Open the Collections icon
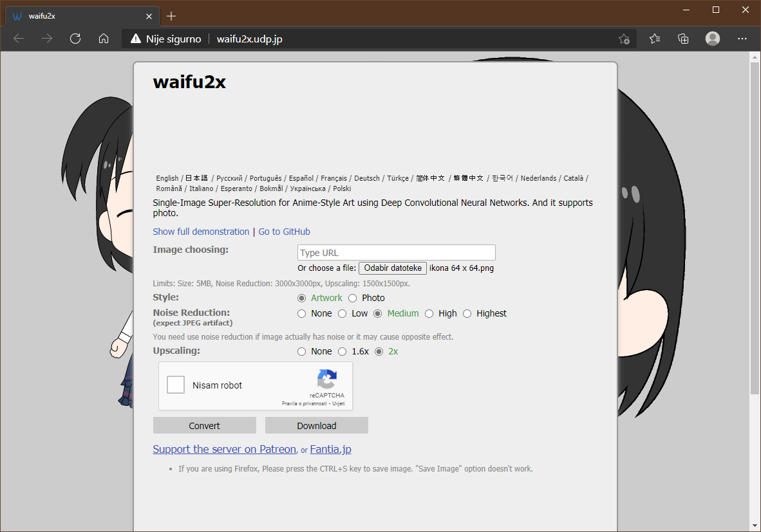Viewport: 761px width, 532px height. coord(683,39)
